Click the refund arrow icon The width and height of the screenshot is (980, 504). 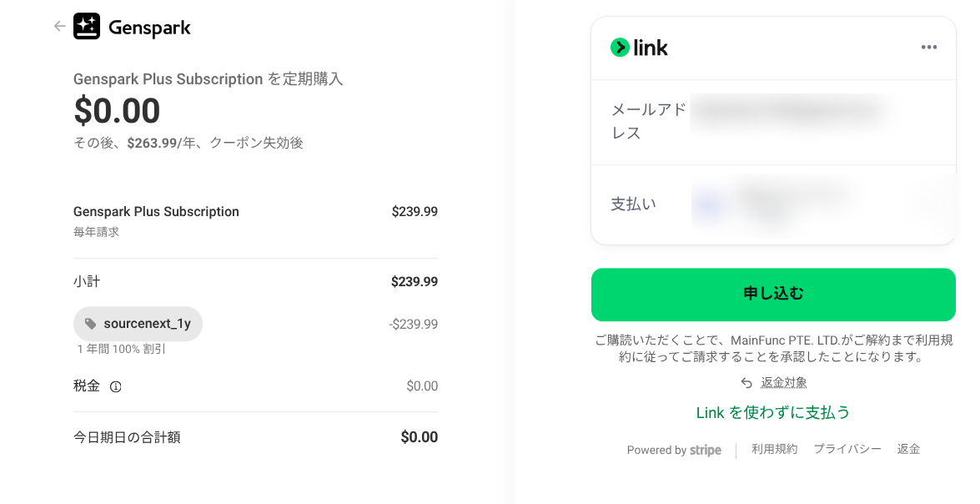click(x=746, y=383)
